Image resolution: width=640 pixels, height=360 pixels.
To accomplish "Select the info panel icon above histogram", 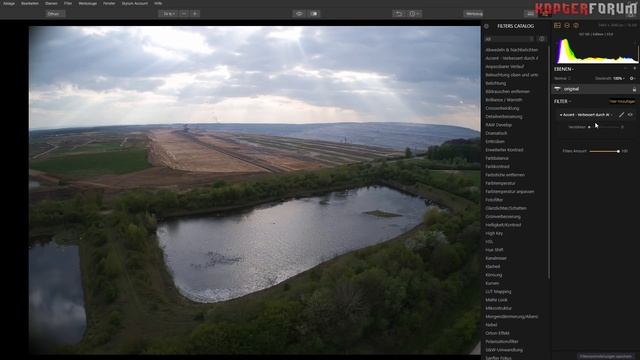I will click(x=576, y=25).
